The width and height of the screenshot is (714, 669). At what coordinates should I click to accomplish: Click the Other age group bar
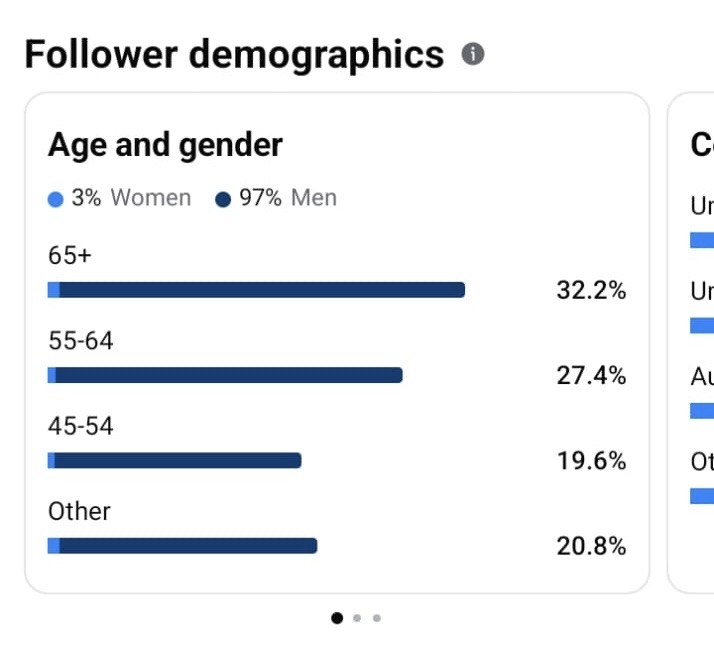click(183, 546)
